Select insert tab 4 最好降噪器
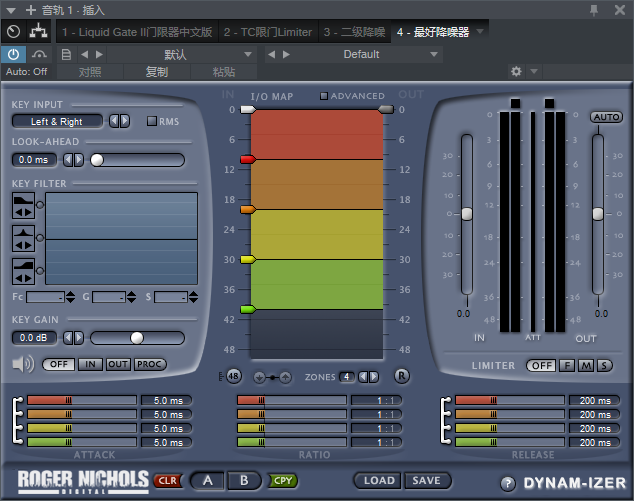The width and height of the screenshot is (634, 501). pos(433,32)
